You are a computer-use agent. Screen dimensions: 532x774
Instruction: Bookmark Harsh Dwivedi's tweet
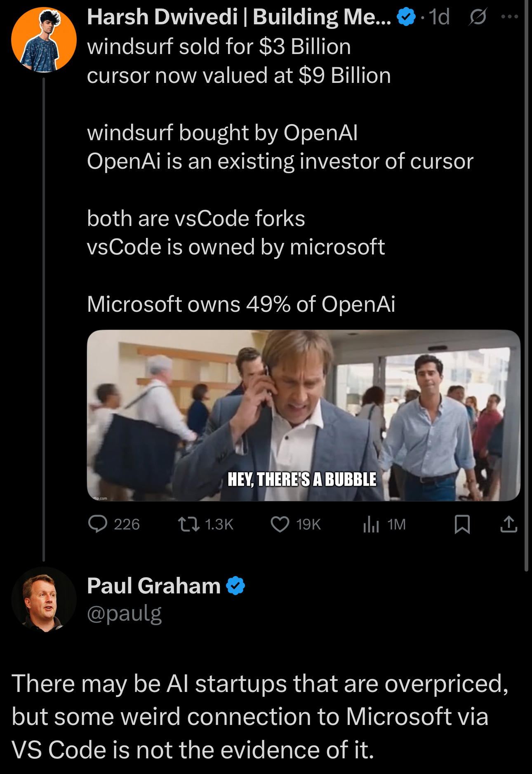point(462,524)
